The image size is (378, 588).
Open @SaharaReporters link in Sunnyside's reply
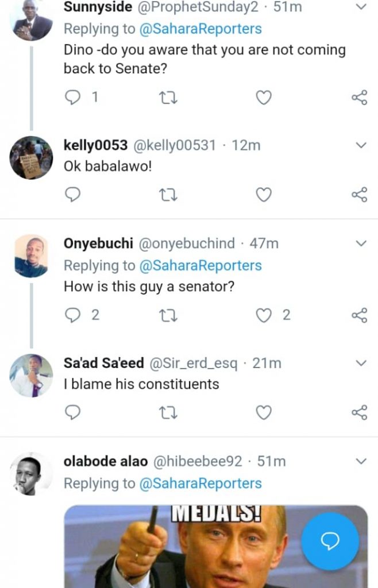[x=200, y=29]
